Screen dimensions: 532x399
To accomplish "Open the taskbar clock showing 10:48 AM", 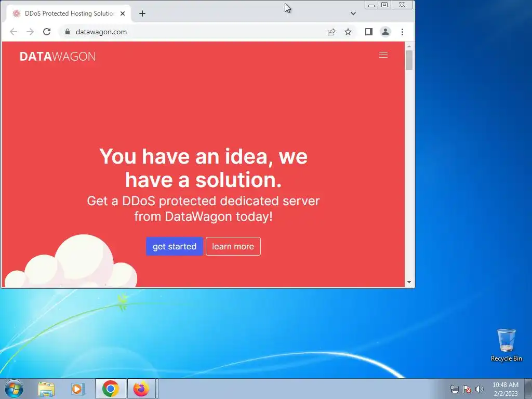I will click(506, 389).
